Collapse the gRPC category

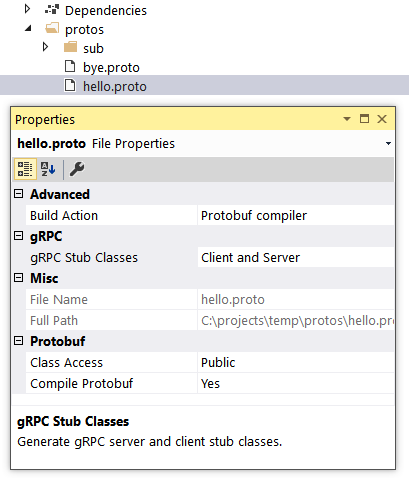click(19, 236)
